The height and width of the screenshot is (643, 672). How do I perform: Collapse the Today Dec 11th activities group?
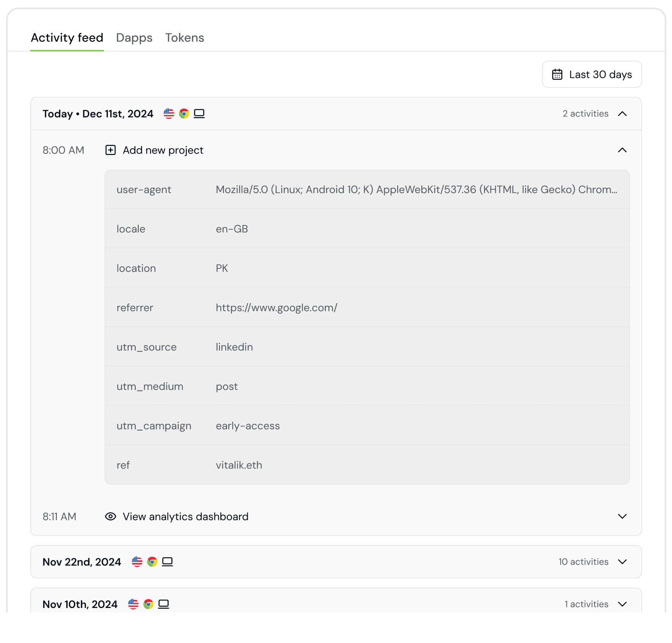[x=622, y=114]
